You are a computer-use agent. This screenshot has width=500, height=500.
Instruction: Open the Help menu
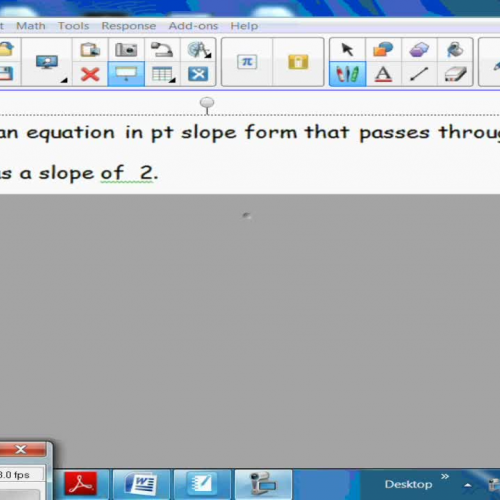(244, 26)
